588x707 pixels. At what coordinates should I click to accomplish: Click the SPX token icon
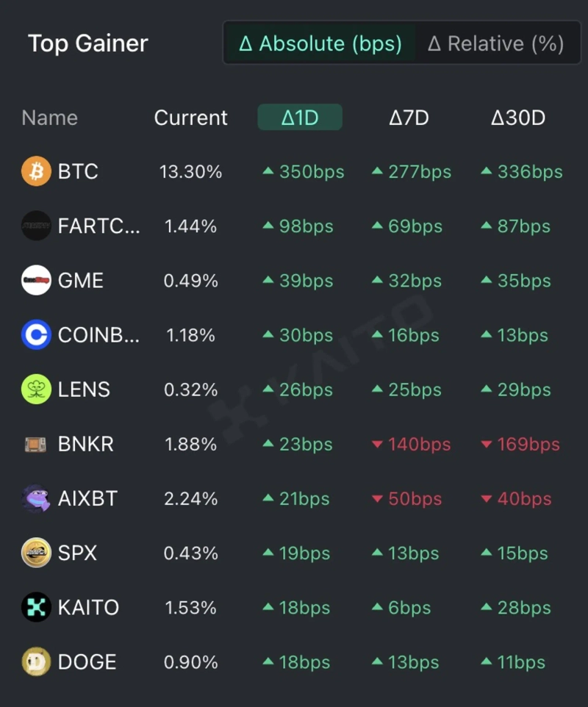pyautogui.click(x=36, y=553)
